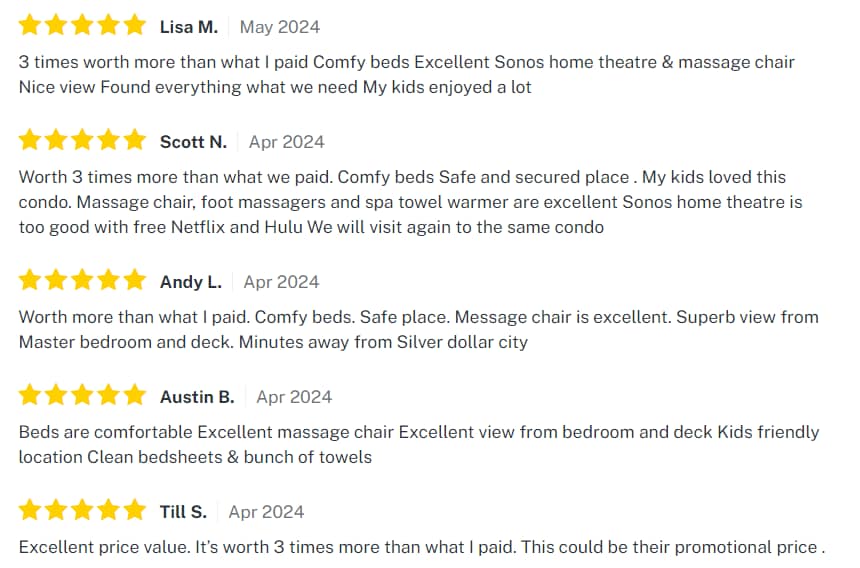The height and width of the screenshot is (568, 860).
Task: Click the fifth star of Lisa M.'s rating
Action: tap(135, 26)
